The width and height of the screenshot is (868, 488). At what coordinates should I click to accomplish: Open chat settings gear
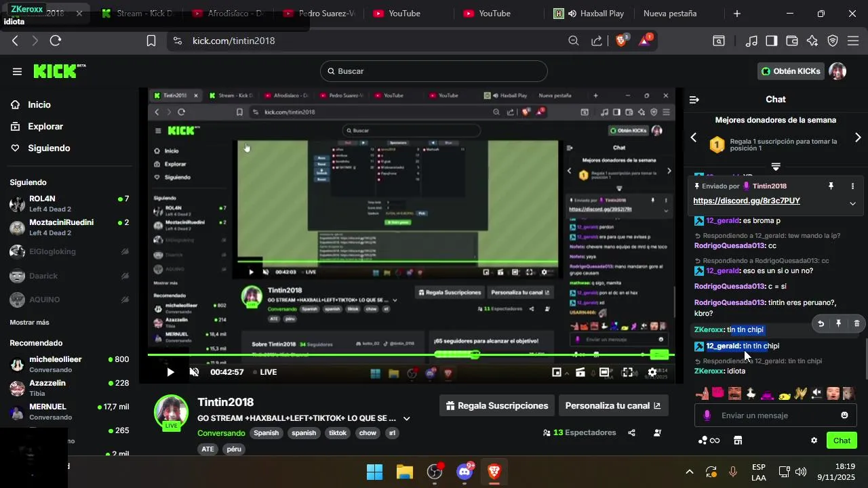814,441
